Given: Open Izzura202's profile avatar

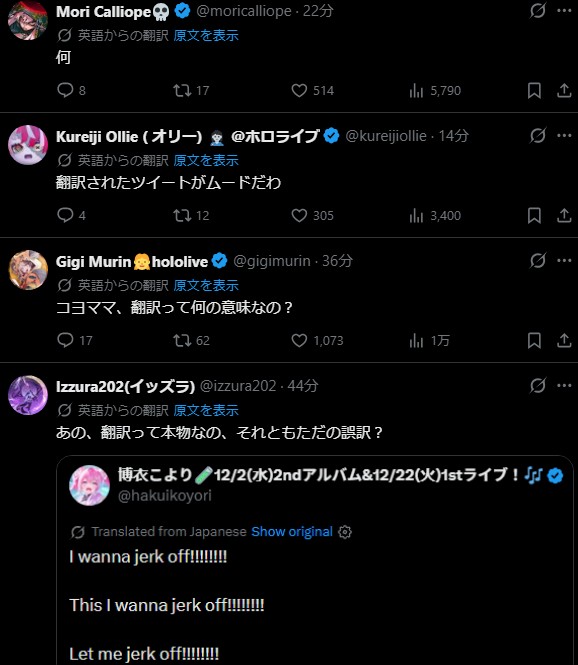Looking at the screenshot, I should [x=28, y=395].
